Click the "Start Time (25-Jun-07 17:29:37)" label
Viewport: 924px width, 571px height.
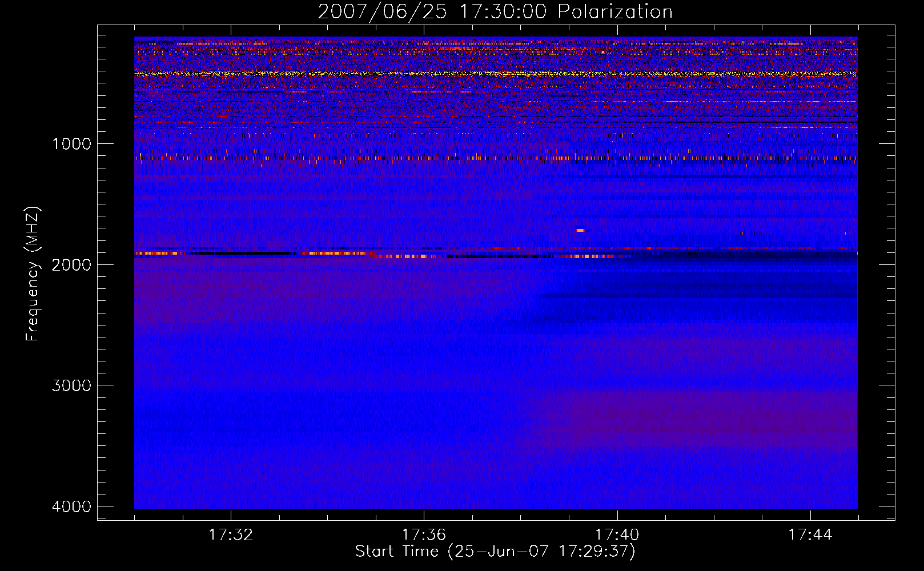tap(495, 552)
